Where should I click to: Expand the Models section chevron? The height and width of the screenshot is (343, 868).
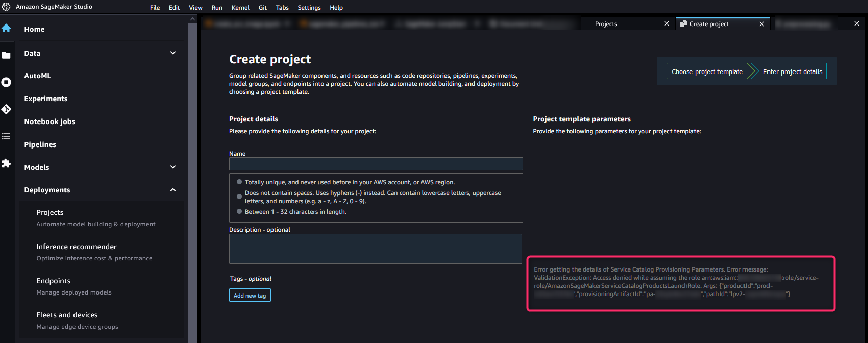click(x=173, y=167)
